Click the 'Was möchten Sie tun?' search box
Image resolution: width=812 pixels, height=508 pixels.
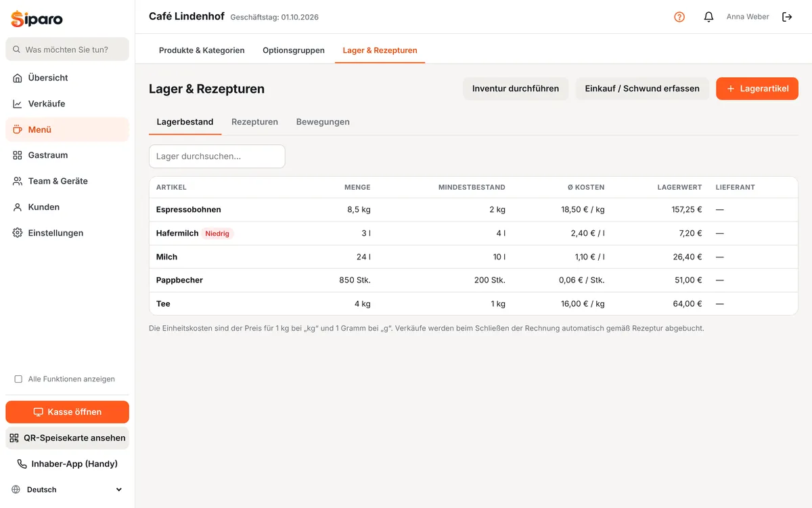[x=67, y=49]
